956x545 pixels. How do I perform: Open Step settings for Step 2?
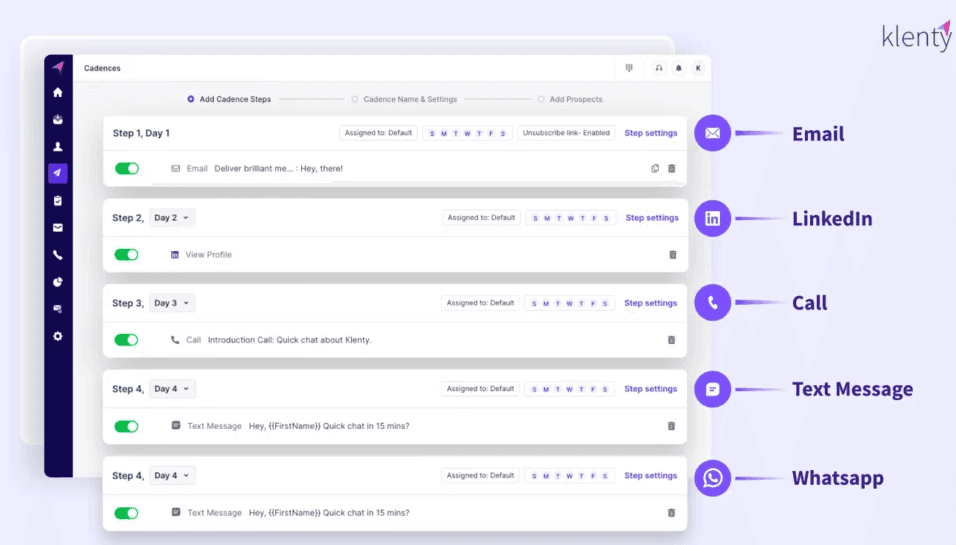click(x=652, y=218)
